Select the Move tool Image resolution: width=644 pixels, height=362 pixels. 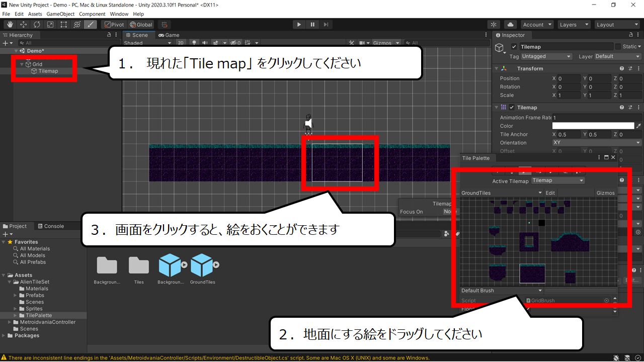tap(24, 25)
